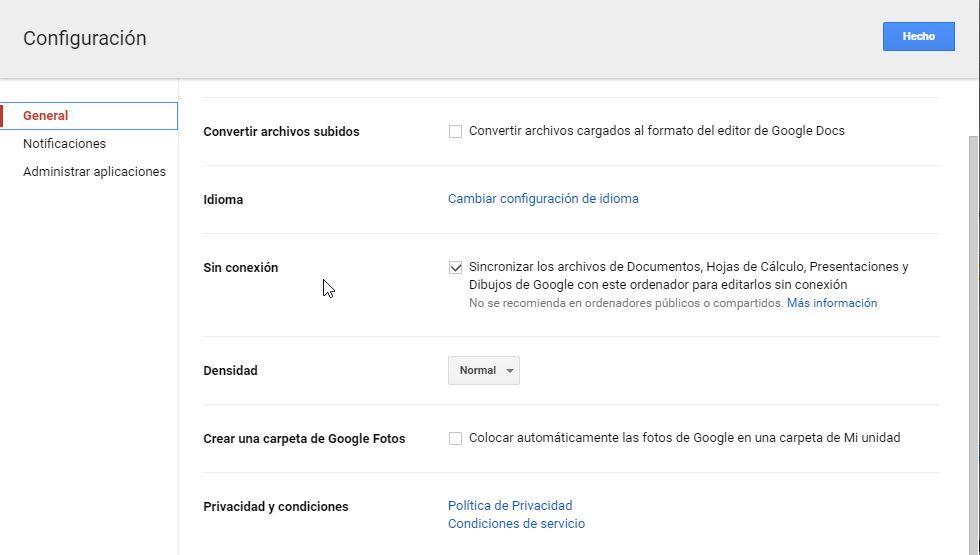Viewport: 980px width, 555px height.
Task: Select the General settings tab
Action: click(x=46, y=116)
